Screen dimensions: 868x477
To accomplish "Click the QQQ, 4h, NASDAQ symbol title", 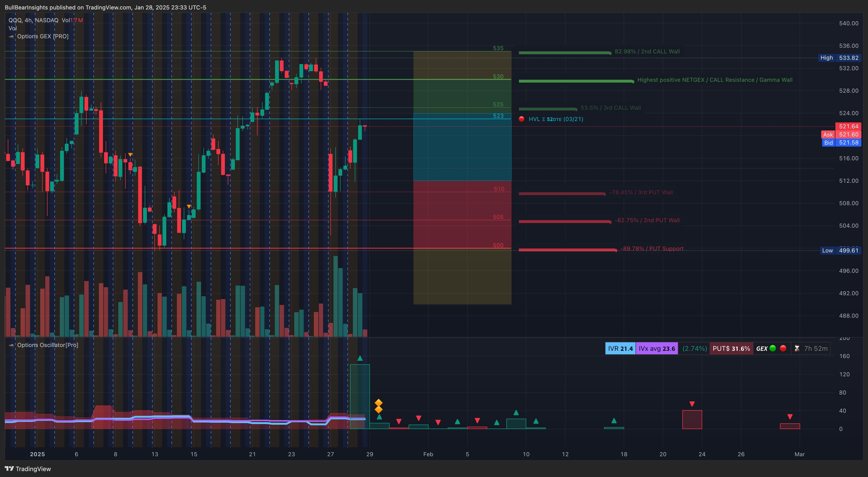I will pyautogui.click(x=33, y=20).
